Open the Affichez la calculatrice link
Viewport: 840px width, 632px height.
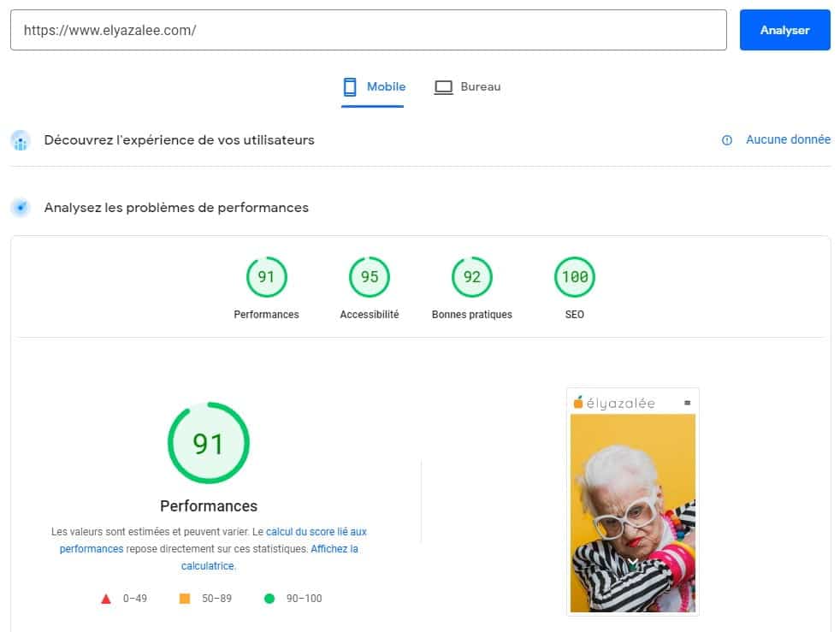tap(269, 557)
